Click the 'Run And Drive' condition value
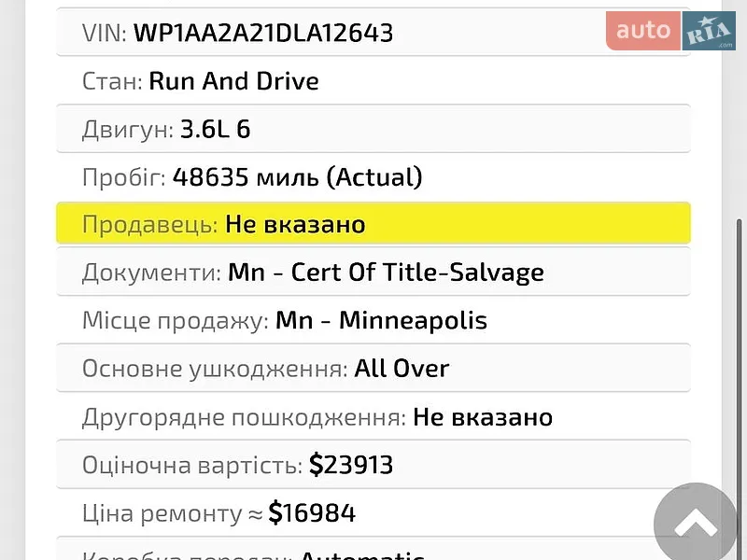The width and height of the screenshot is (747, 560). tap(233, 81)
